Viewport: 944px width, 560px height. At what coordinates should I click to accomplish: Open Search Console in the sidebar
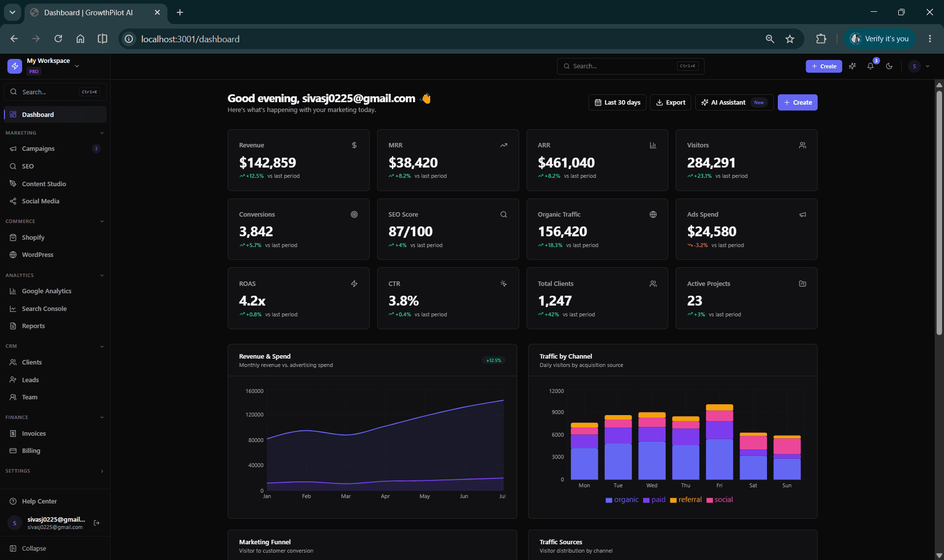coord(55,308)
